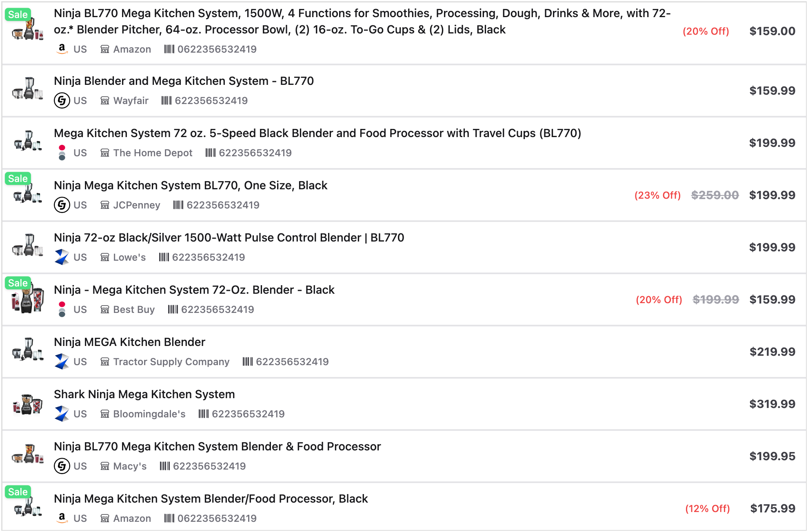Image resolution: width=808 pixels, height=532 pixels.
Task: Click the Wayfair listing's circular G source icon
Action: (62, 100)
